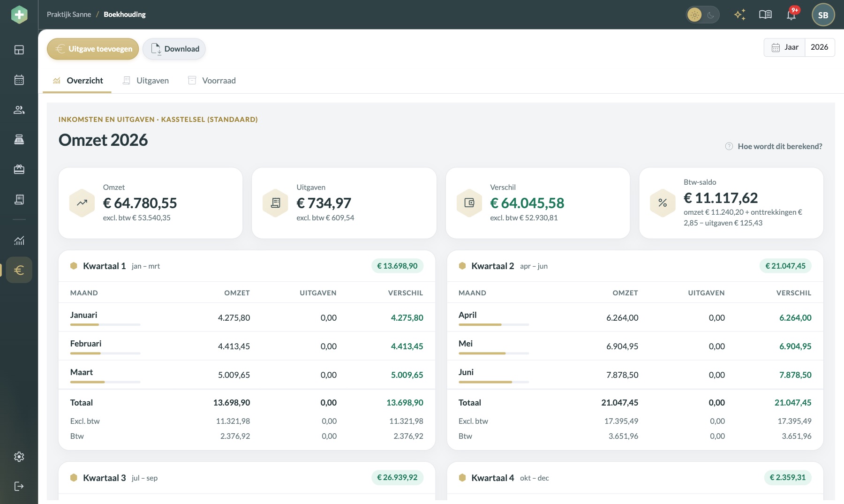This screenshot has height=504, width=844.
Task: Switch to dark mode moon toggle
Action: (711, 15)
